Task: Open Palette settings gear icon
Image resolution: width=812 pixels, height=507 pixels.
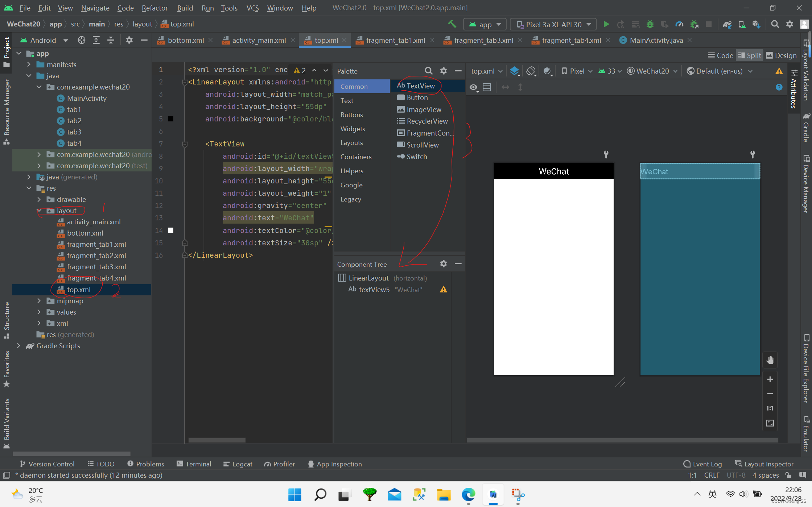Action: point(443,71)
